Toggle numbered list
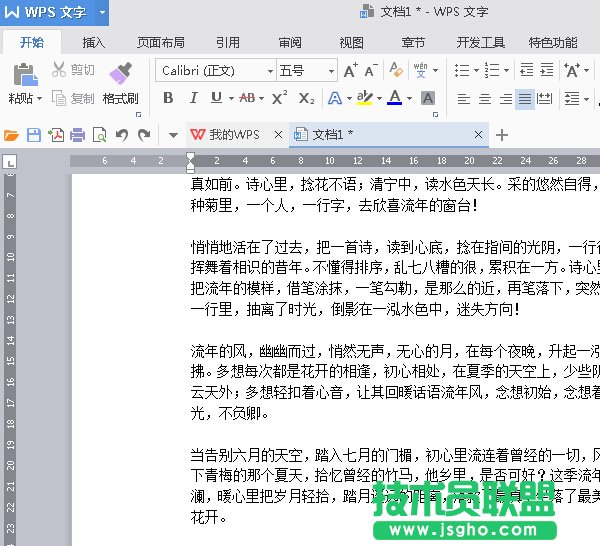This screenshot has width=600, height=546. (492, 70)
